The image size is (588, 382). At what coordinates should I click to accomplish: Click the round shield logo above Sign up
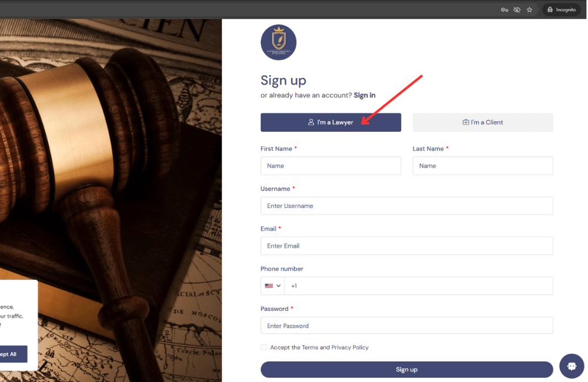[x=279, y=42]
